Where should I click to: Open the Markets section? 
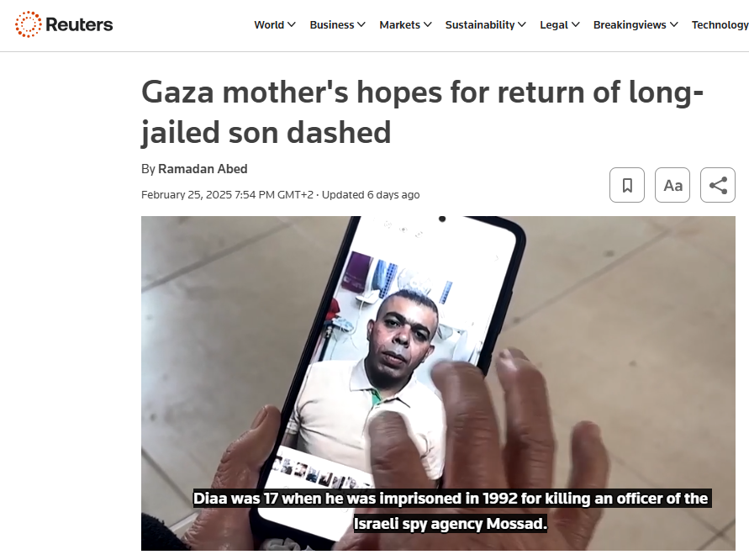click(x=400, y=25)
